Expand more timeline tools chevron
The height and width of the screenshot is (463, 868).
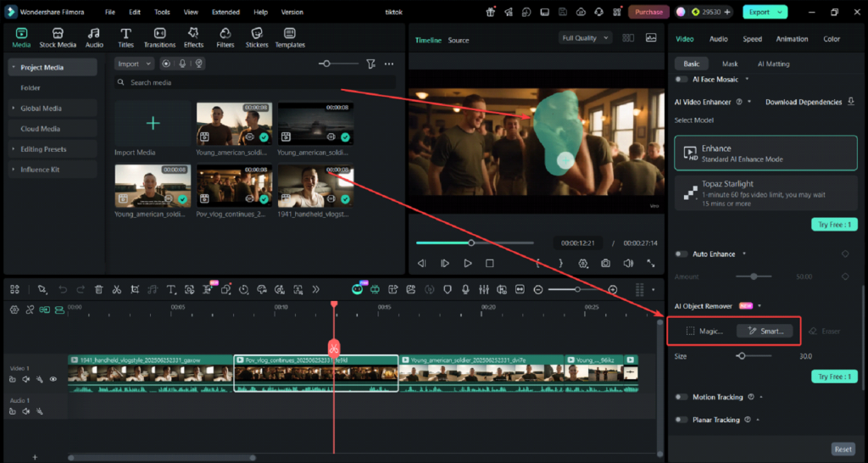pyautogui.click(x=315, y=289)
